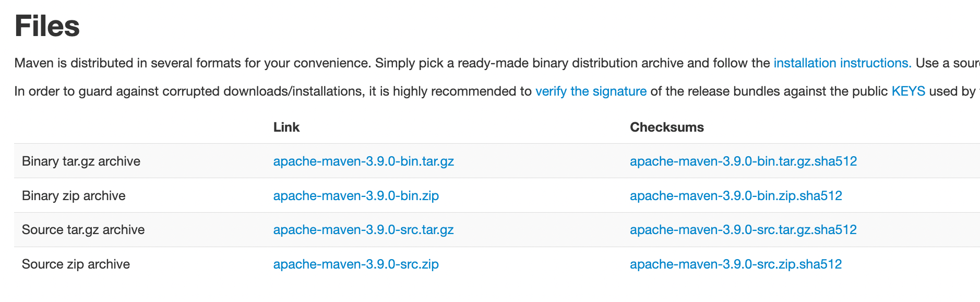Select the Binary tar.gz archive row label

pos(81,161)
